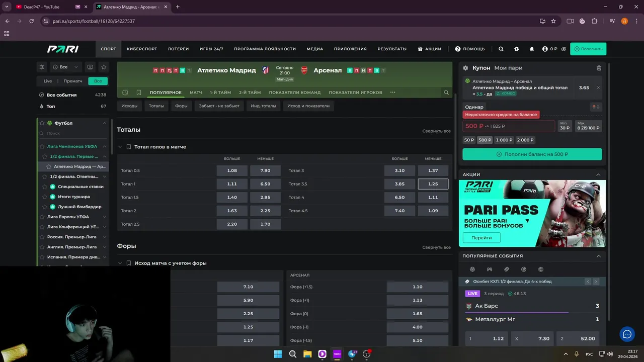Collapse the Футбол sport section
The height and width of the screenshot is (362, 644).
(105, 123)
